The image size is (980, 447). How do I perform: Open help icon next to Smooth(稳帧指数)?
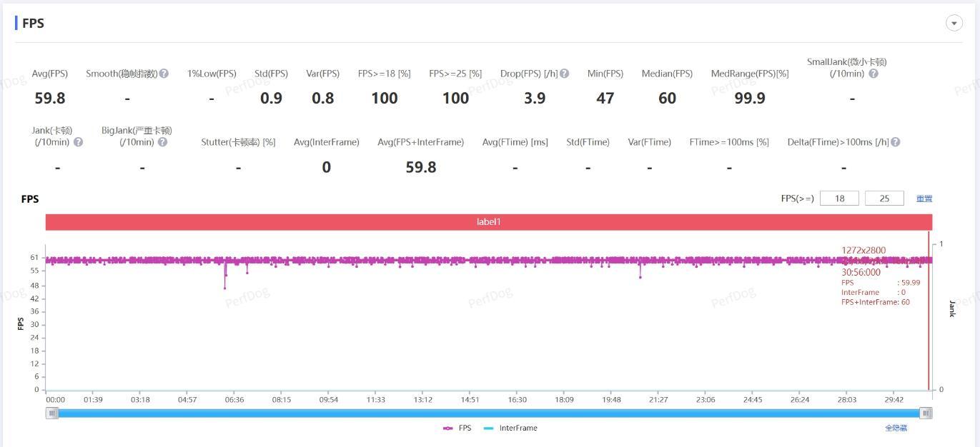(164, 74)
